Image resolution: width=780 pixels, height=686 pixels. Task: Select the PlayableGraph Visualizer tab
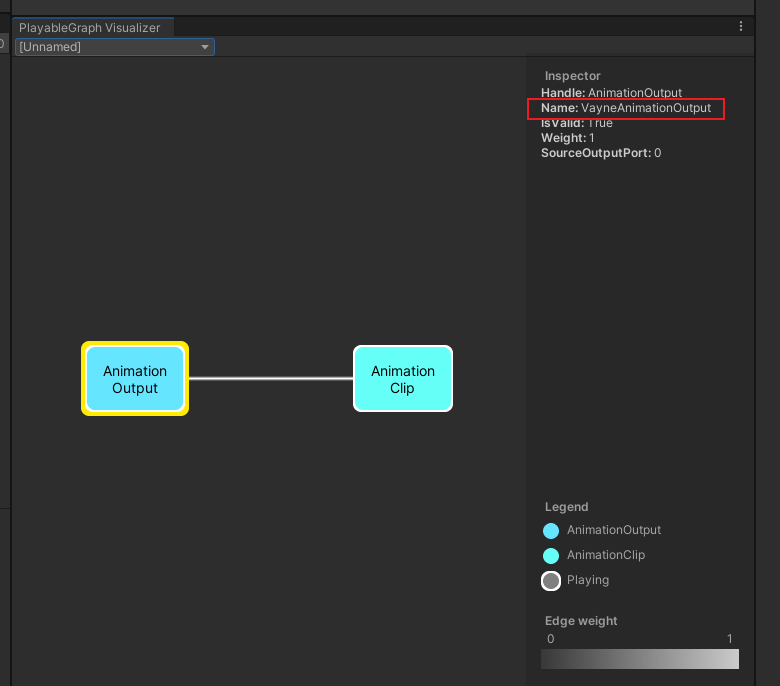click(x=90, y=28)
